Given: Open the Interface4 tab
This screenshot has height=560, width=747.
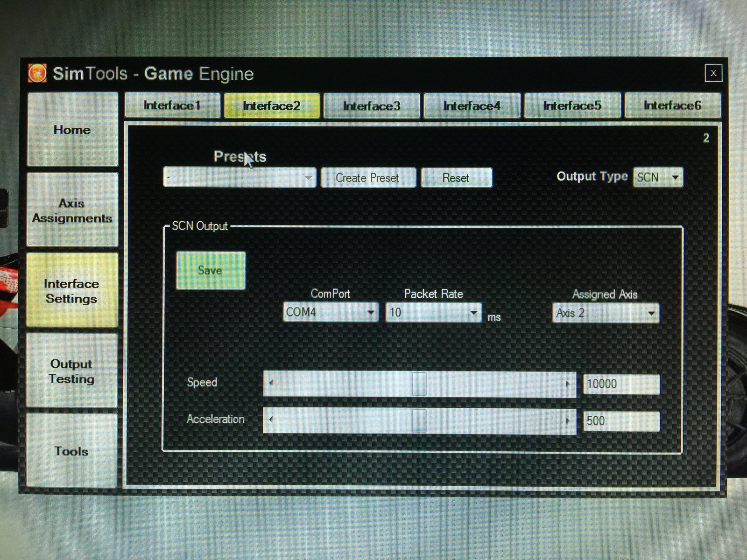Looking at the screenshot, I should pos(472,106).
